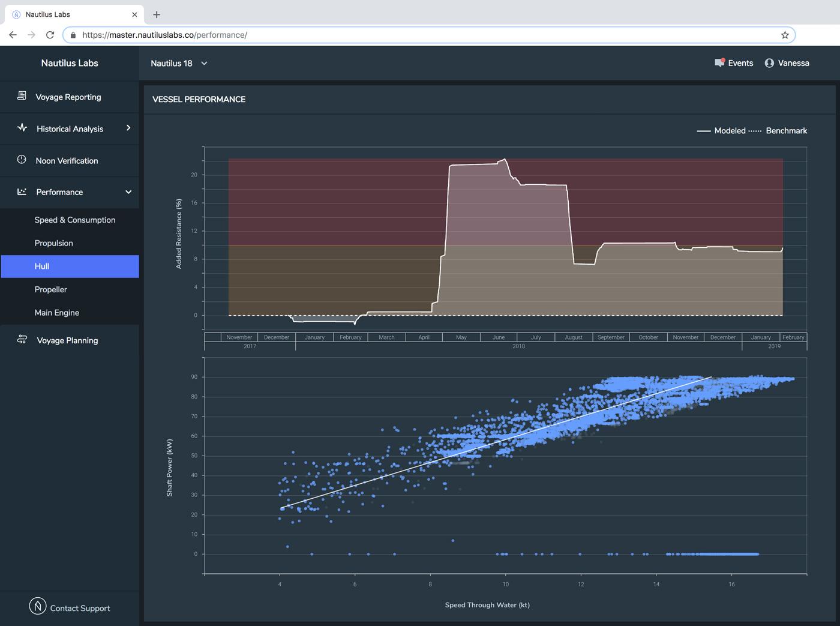Select Nautilus Labs browser tab
The height and width of the screenshot is (626, 840).
pos(74,14)
